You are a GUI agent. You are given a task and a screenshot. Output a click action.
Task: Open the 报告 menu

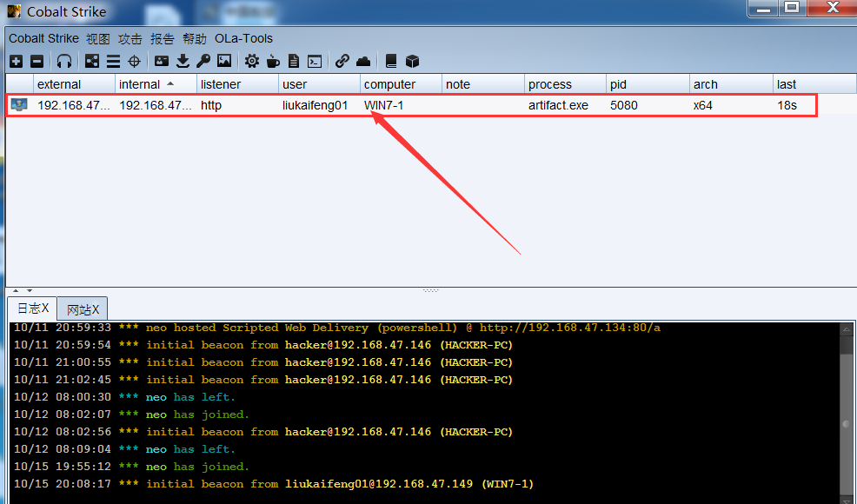coord(163,39)
